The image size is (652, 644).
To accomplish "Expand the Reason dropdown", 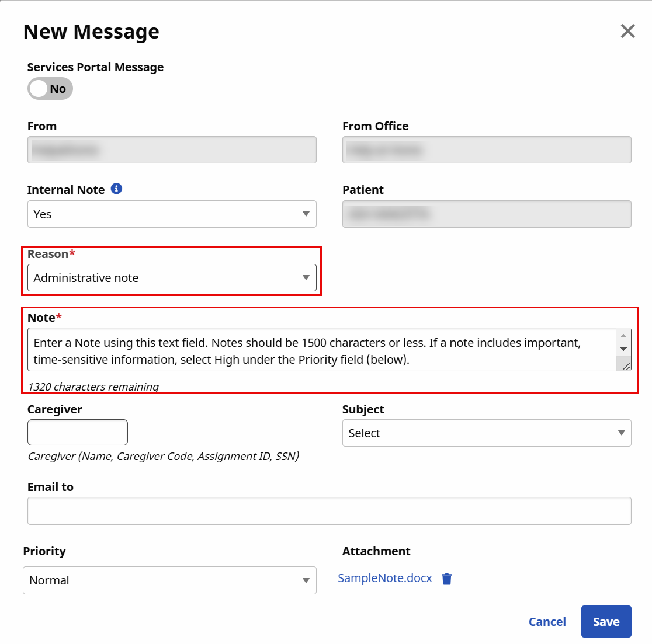I will (172, 278).
